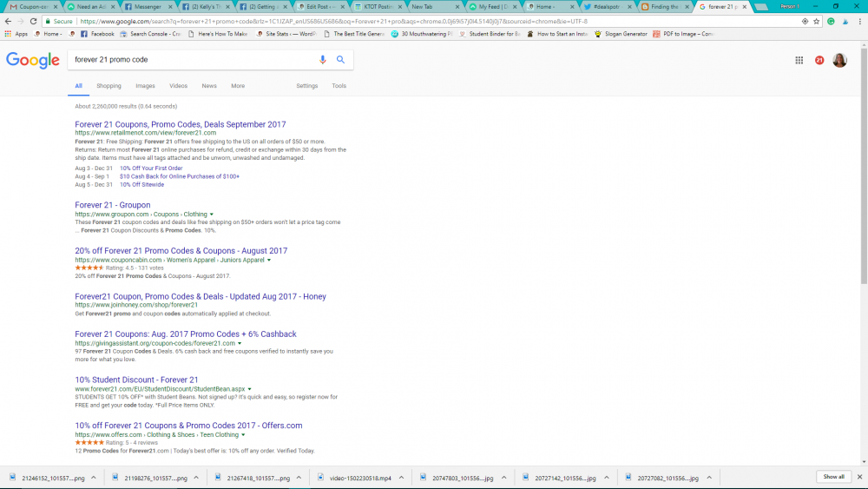Open the 30 Mouthwatering bookmark
868x489 pixels.
pyautogui.click(x=422, y=34)
